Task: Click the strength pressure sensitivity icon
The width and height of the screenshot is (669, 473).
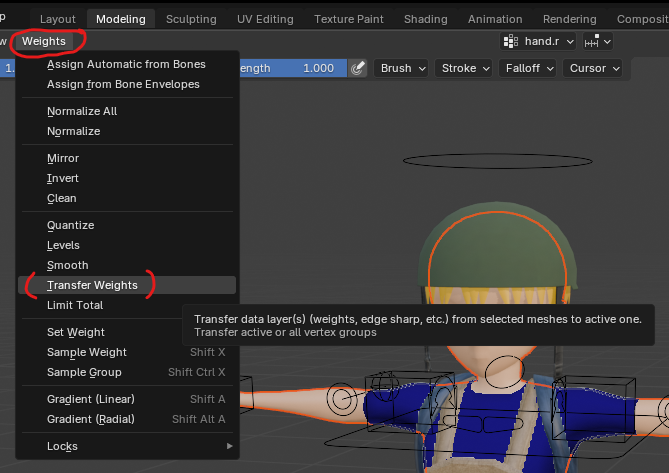Action: coord(358,68)
